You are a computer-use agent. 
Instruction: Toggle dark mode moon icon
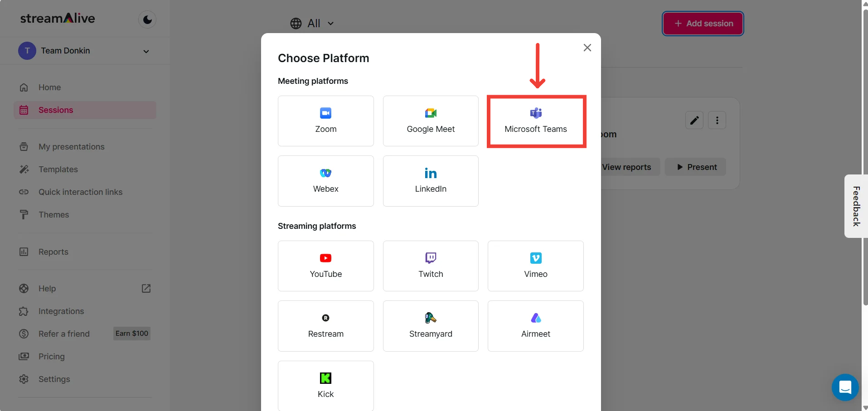(147, 19)
